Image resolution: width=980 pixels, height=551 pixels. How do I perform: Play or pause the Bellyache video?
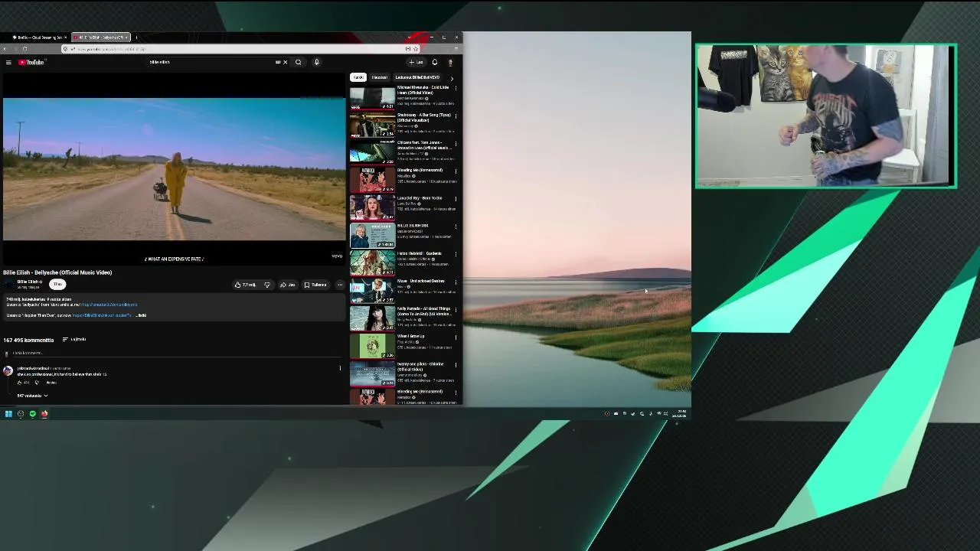coord(174,168)
